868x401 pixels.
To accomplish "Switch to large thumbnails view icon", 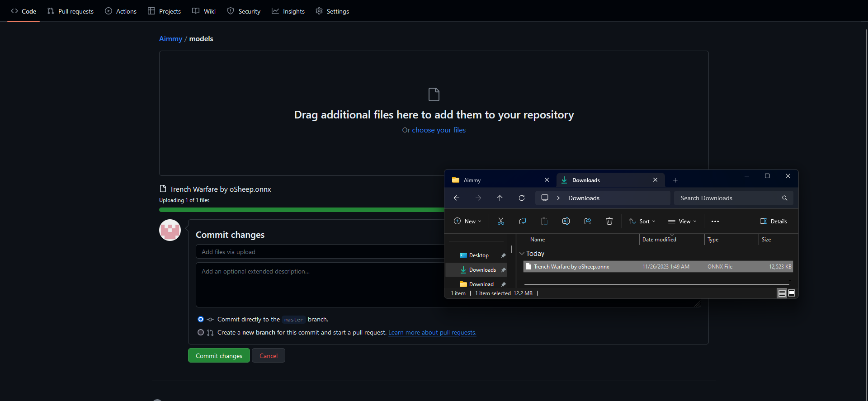I will pos(791,293).
